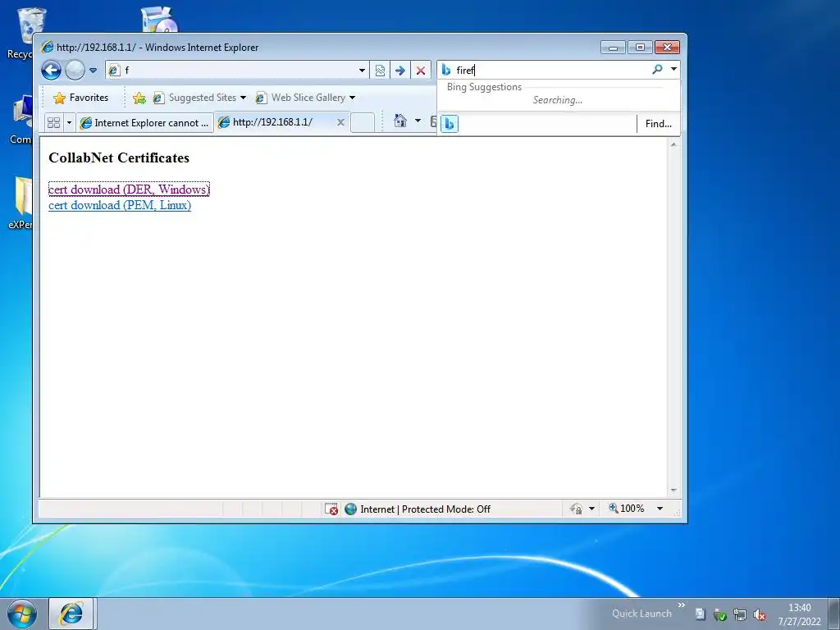Open the Suggested Sites dropdown
The width and height of the screenshot is (840, 630).
[x=199, y=98]
